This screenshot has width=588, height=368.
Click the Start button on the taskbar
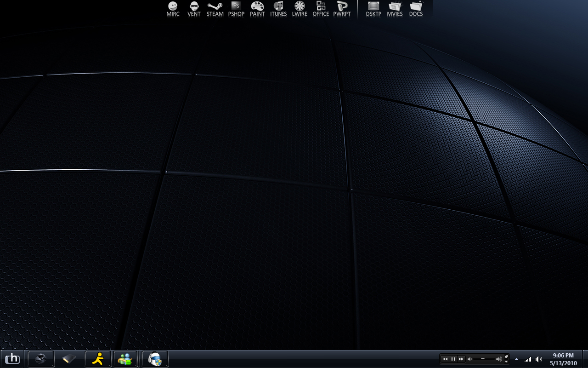(12, 359)
